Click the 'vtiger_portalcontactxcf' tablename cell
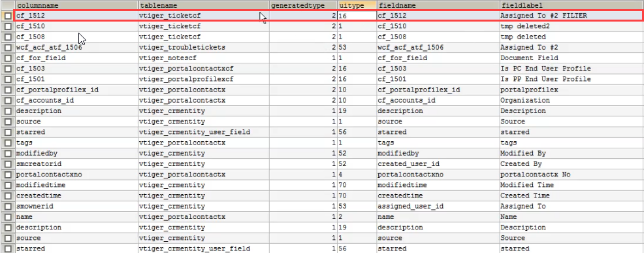Viewport: 644px width, 253px height. pos(204,69)
